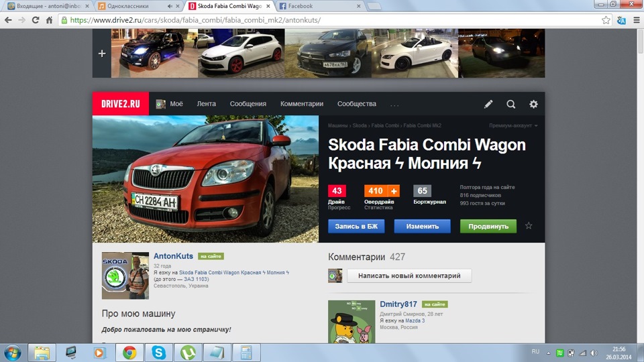Click the 43 Драйв rating badge

337,191
